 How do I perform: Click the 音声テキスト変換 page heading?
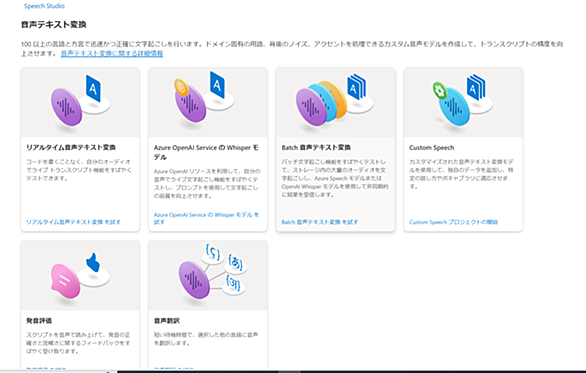(54, 25)
